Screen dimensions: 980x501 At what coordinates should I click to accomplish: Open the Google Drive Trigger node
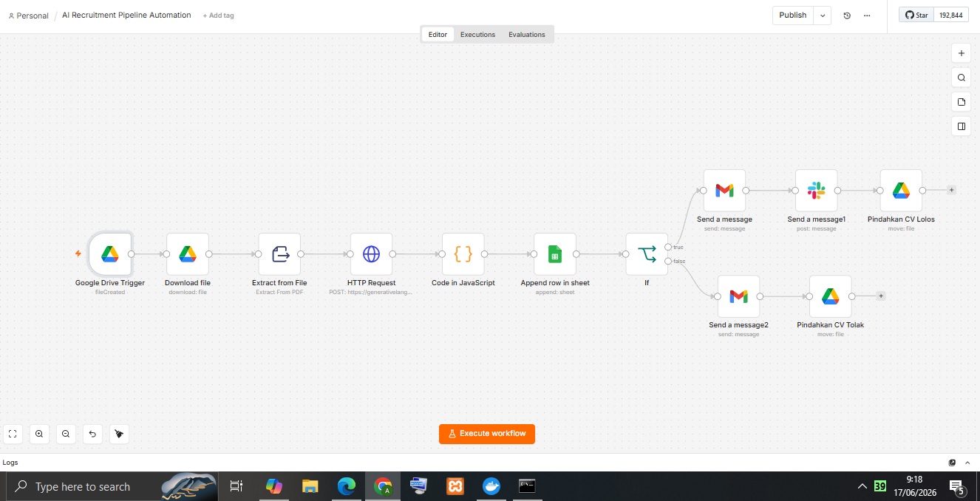click(110, 254)
